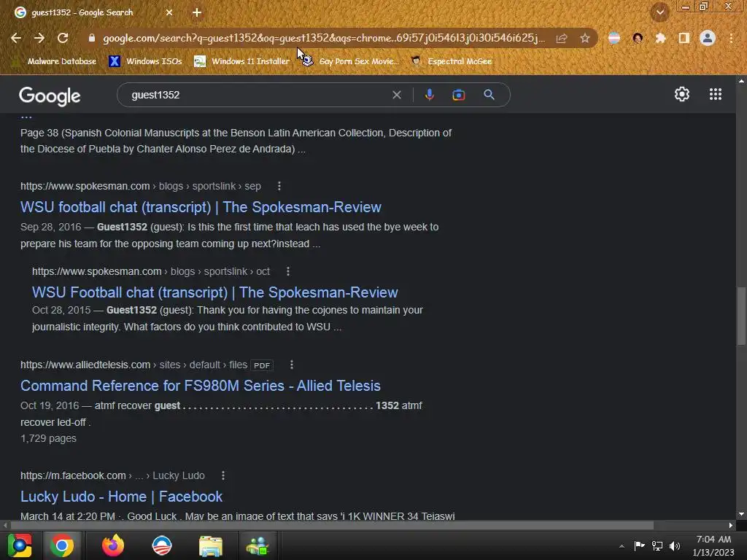
Task: Go forward to the next page
Action: (39, 38)
